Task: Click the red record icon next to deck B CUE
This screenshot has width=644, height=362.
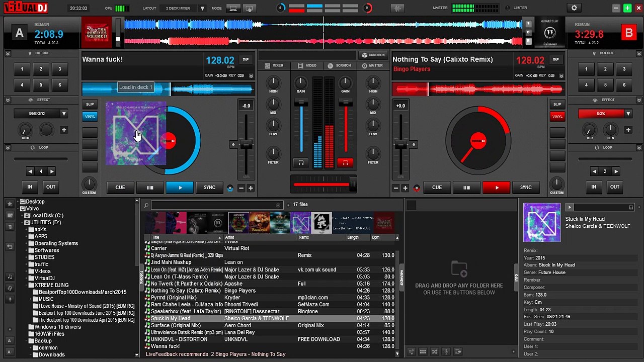Action: pos(417,188)
